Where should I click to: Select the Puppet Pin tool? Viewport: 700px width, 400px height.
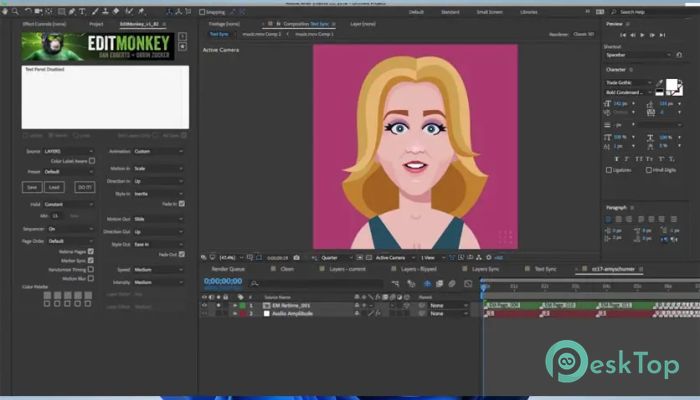coord(142,12)
